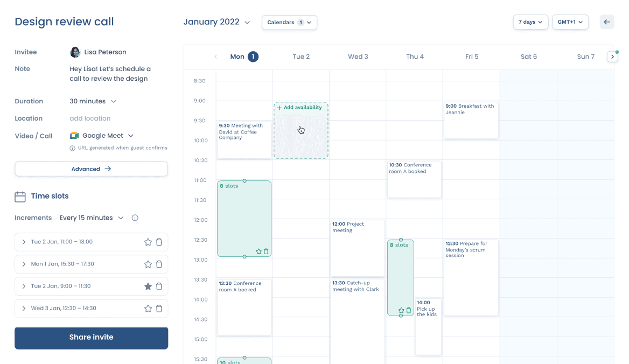Select the Tue 2 day header
The height and width of the screenshot is (364, 629).
[301, 57]
